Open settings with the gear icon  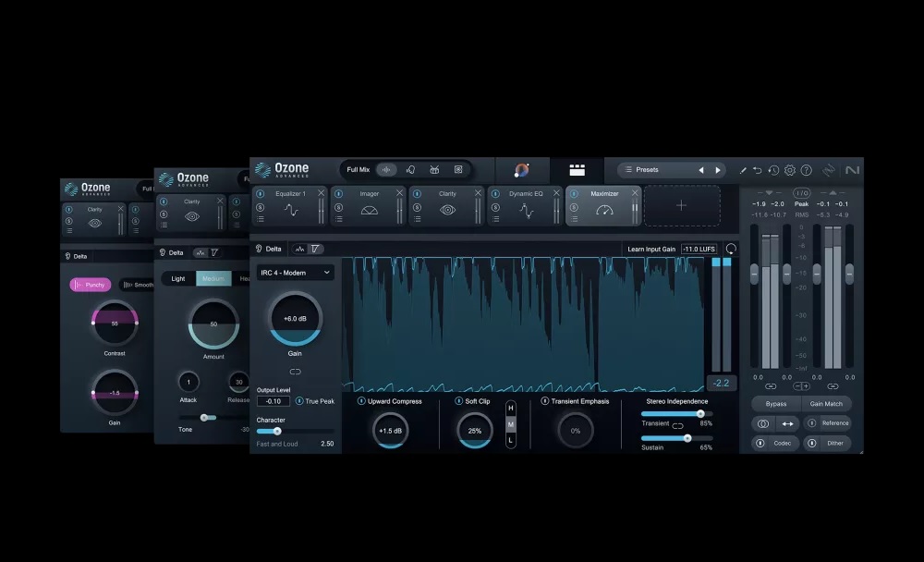tap(790, 170)
